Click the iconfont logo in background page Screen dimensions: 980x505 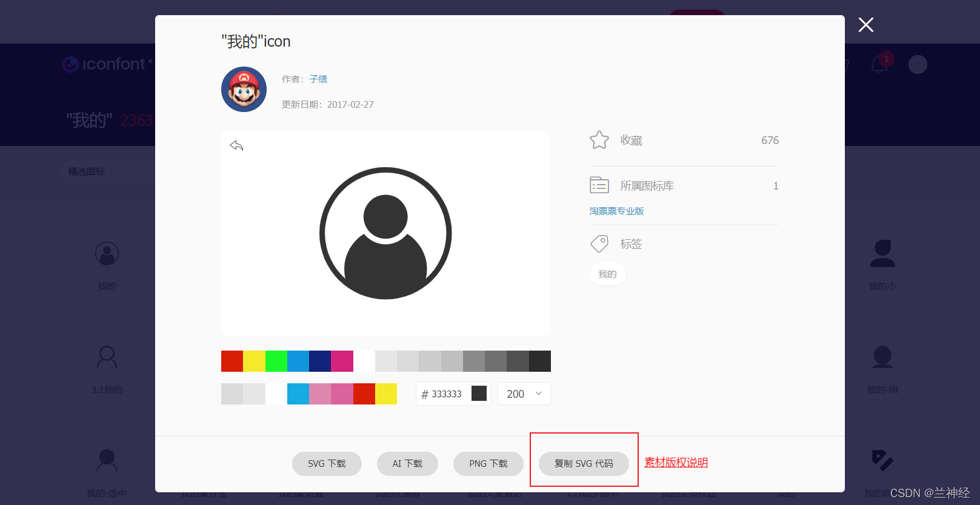pyautogui.click(x=107, y=64)
